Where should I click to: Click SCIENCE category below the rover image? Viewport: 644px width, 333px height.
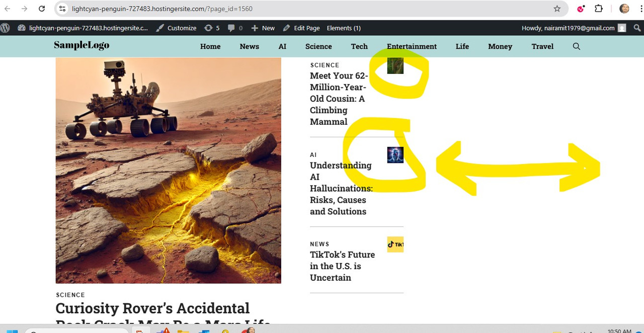click(x=70, y=295)
